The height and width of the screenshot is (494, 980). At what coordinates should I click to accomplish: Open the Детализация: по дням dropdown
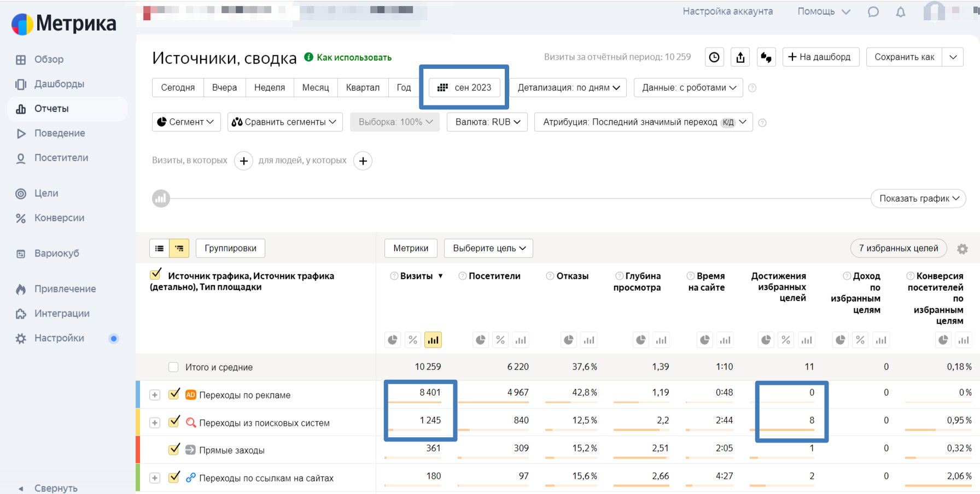568,87
